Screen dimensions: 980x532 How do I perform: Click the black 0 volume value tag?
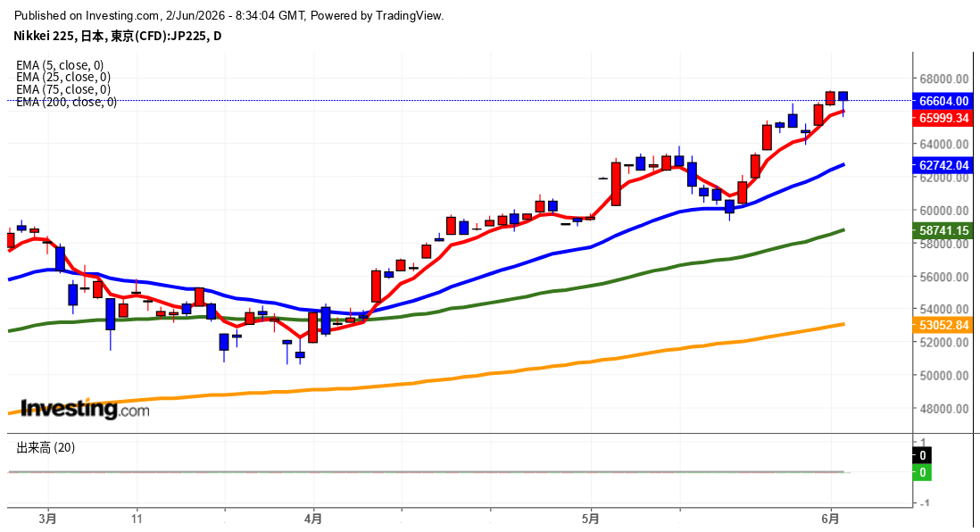pyautogui.click(x=922, y=455)
